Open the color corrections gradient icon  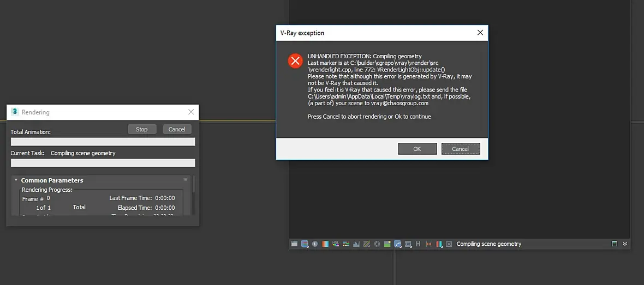pyautogui.click(x=325, y=244)
